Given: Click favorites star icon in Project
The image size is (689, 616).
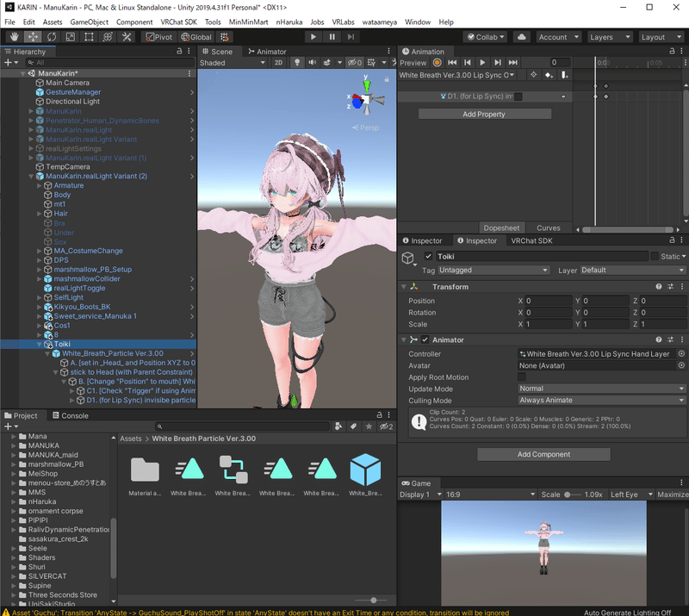Looking at the screenshot, I should pos(369,426).
